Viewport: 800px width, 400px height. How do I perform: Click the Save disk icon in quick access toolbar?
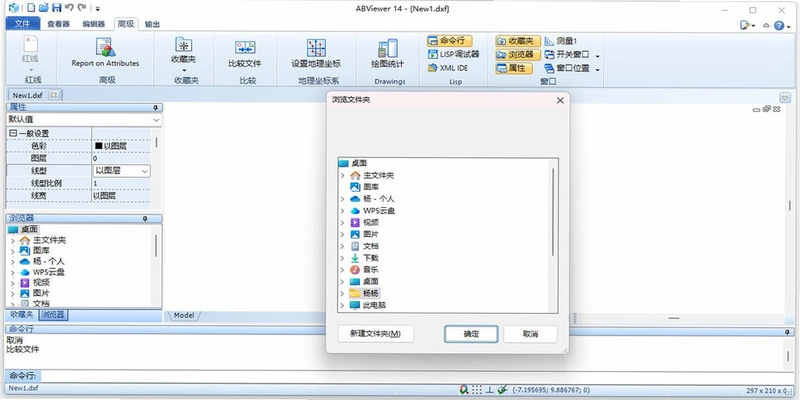pyautogui.click(x=57, y=8)
